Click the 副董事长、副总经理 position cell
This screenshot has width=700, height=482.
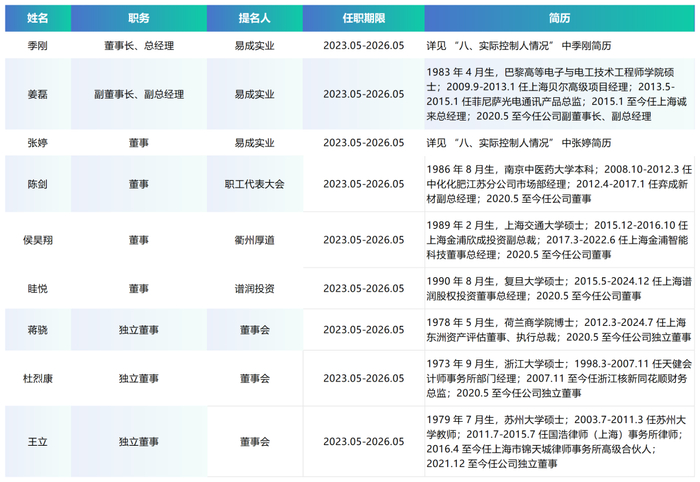point(139,94)
